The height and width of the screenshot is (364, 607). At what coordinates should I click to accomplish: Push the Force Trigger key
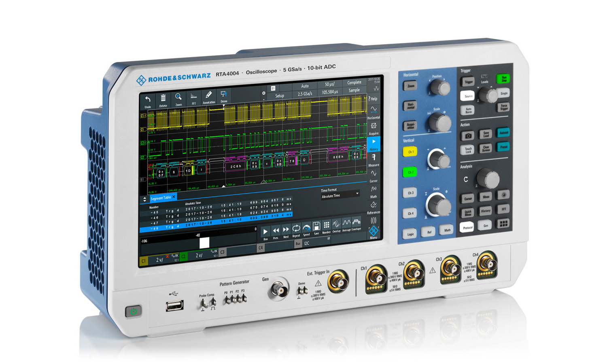coord(504,107)
